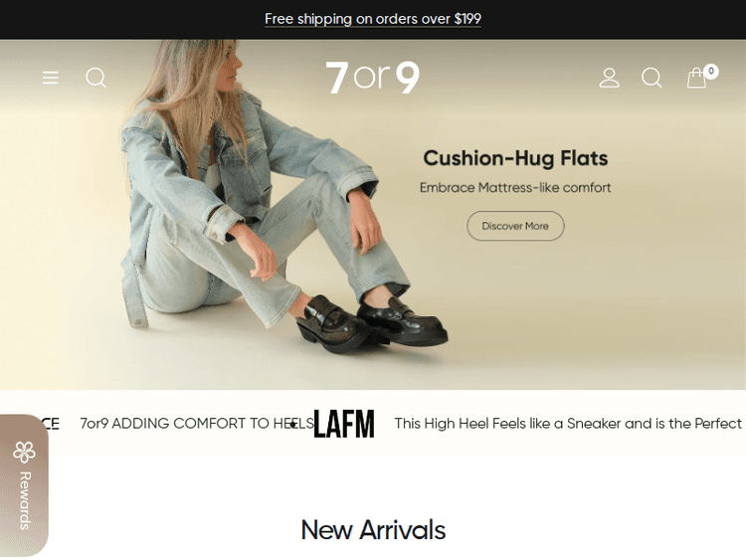Open the account profile icon
This screenshot has height=560, width=746.
click(609, 78)
